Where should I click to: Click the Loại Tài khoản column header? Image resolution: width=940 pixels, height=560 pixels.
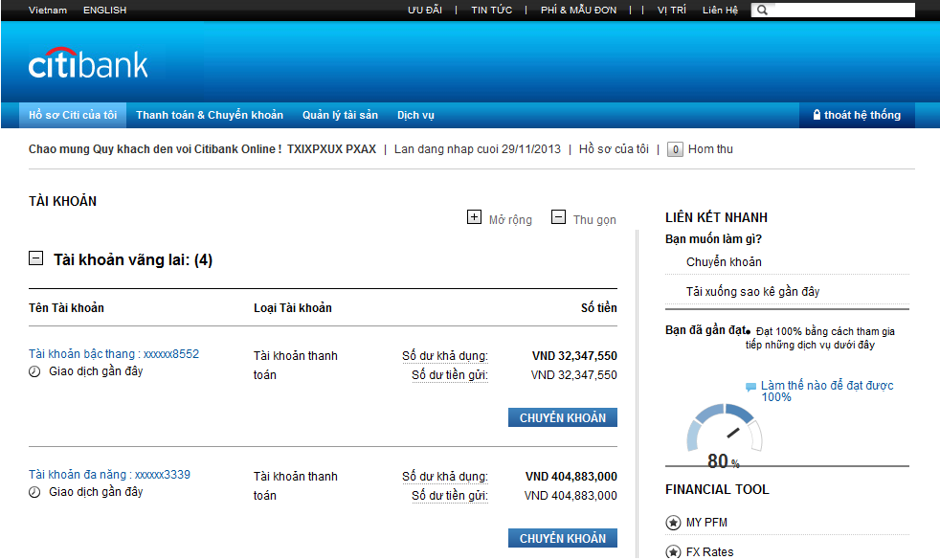click(293, 308)
